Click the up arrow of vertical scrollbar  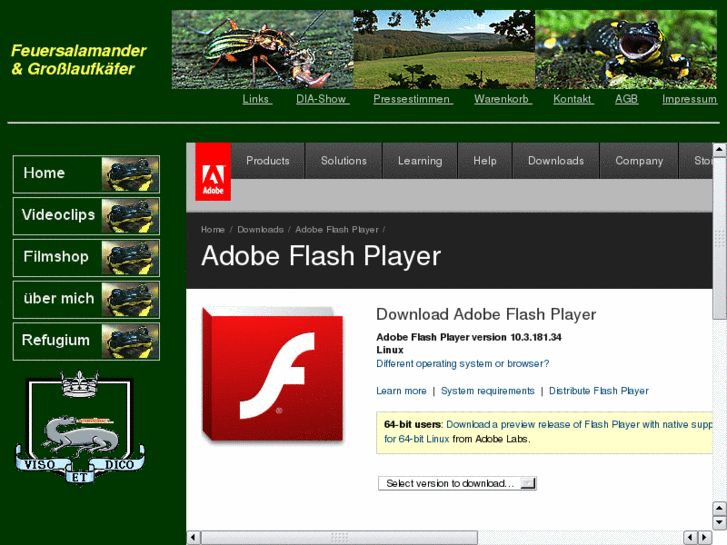point(719,149)
